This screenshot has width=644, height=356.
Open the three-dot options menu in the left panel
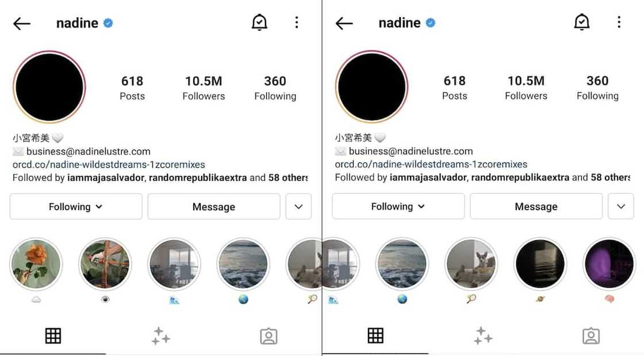(x=297, y=22)
